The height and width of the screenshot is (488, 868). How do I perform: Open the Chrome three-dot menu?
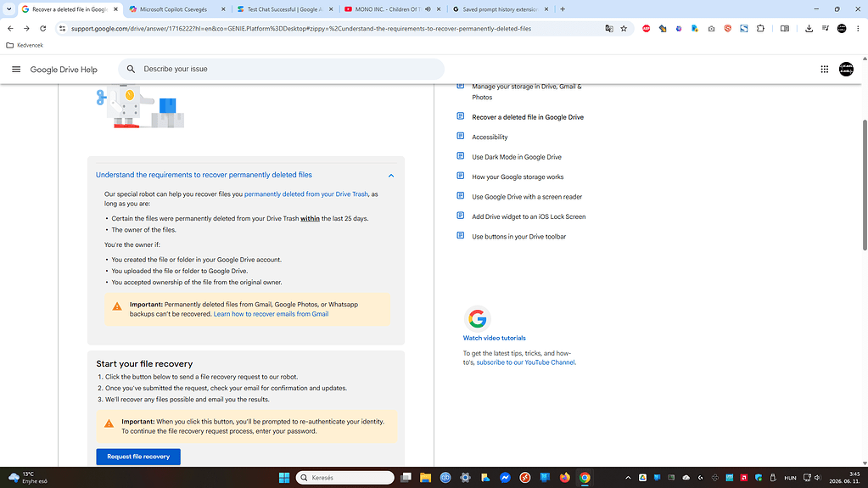point(858,28)
